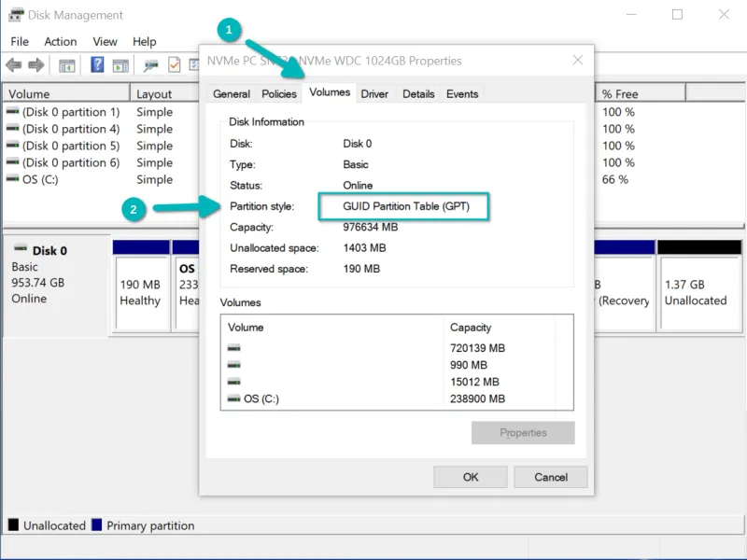
Task: Click the checkmark document toolbar icon
Action: [174, 65]
